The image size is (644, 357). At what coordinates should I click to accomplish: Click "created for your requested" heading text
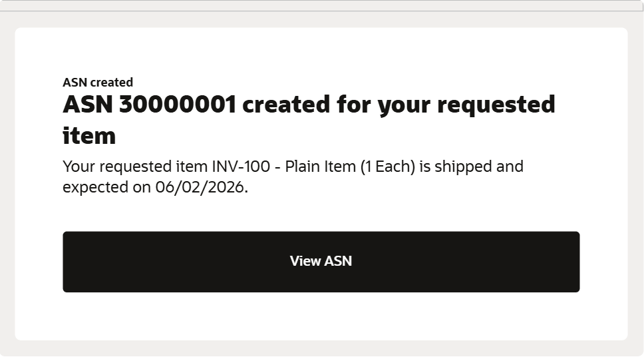(x=398, y=105)
